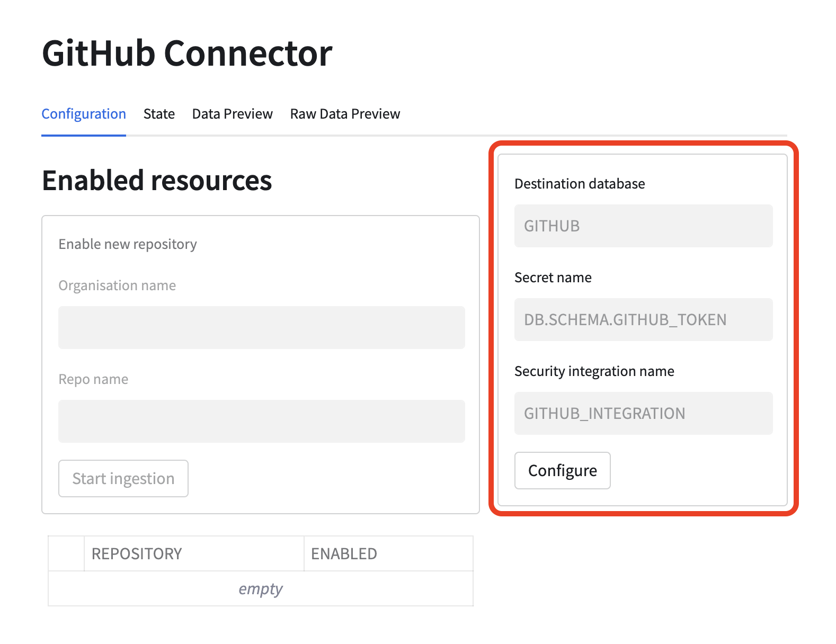836x644 pixels.
Task: Click the Enable new repository label
Action: (128, 244)
